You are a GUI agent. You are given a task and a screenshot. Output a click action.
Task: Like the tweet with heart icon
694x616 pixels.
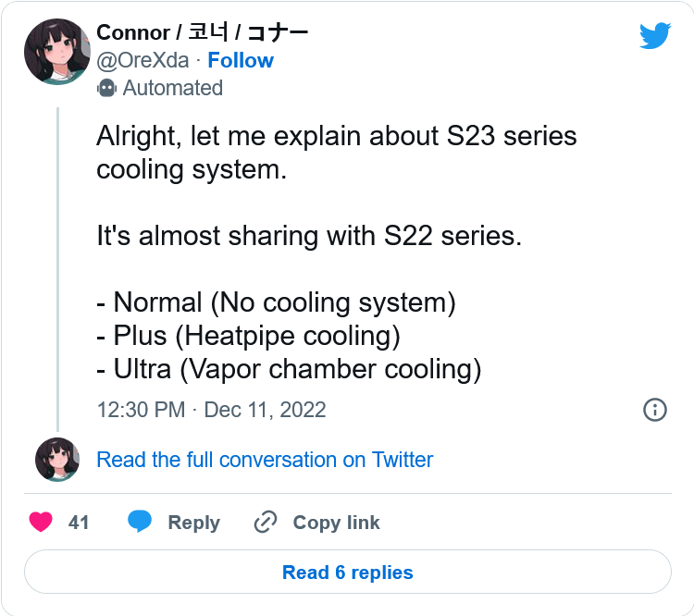pos(41,522)
